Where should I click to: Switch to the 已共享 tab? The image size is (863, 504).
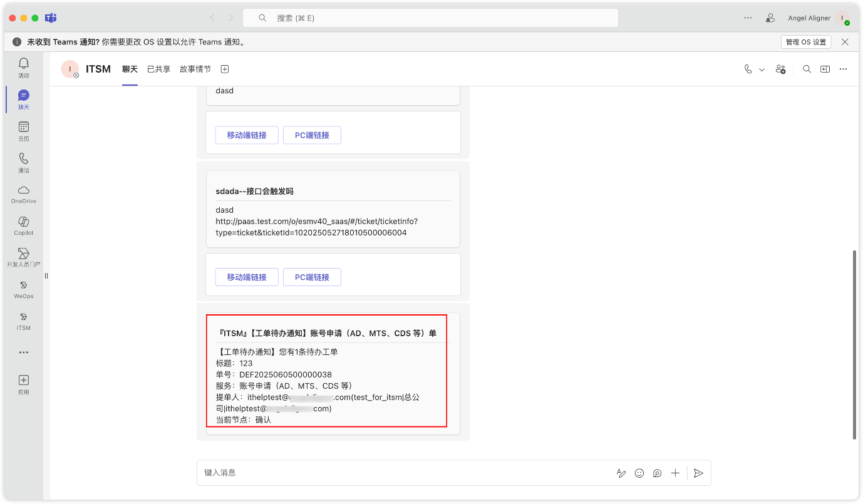(x=158, y=69)
